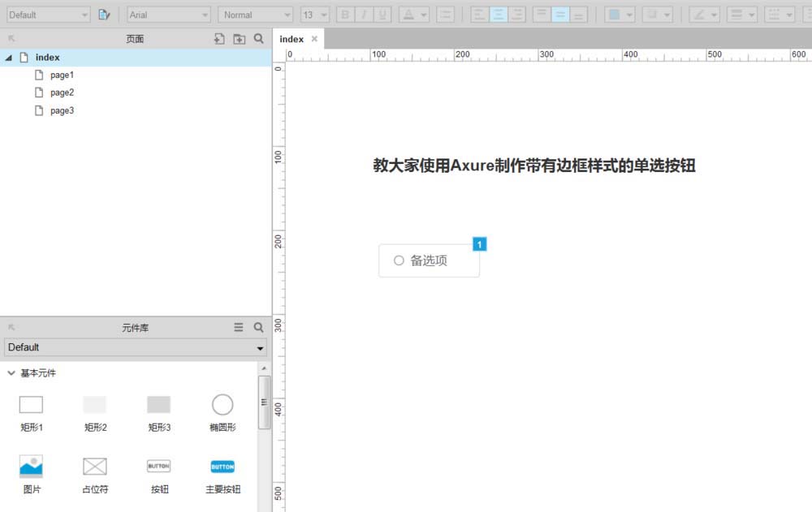Align text left
This screenshot has width=812, height=512.
point(480,15)
